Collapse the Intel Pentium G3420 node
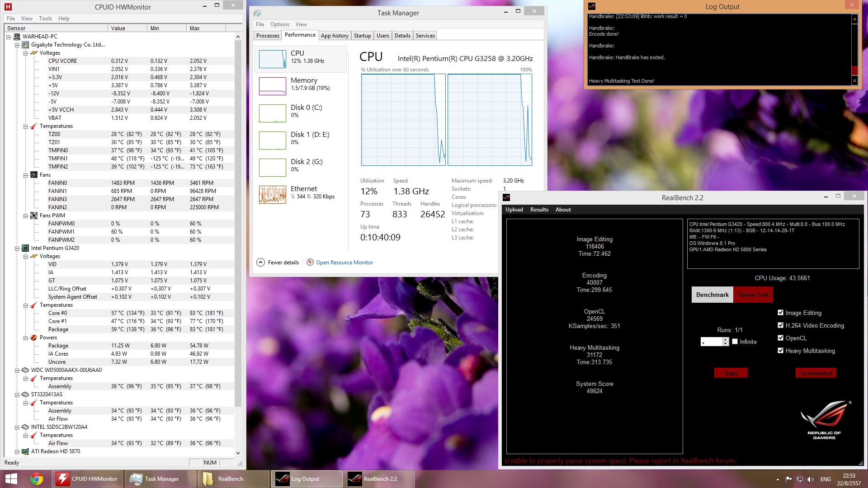This screenshot has height=488, width=868. 17,249
